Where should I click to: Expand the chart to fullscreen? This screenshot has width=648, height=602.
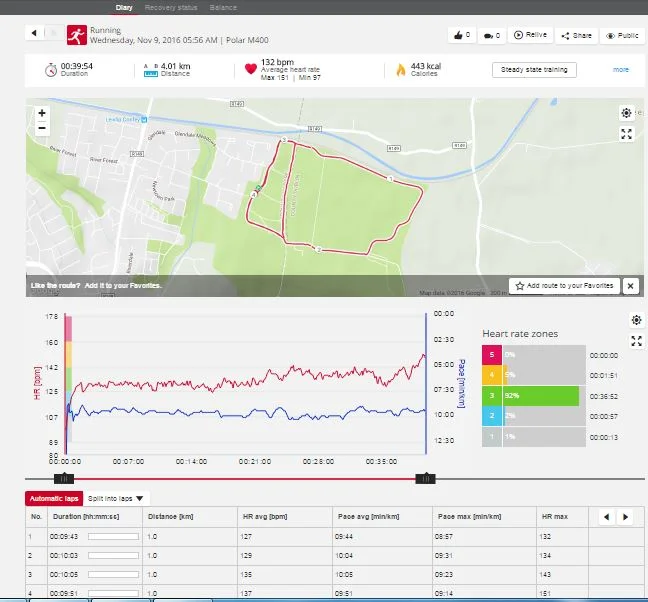(636, 341)
